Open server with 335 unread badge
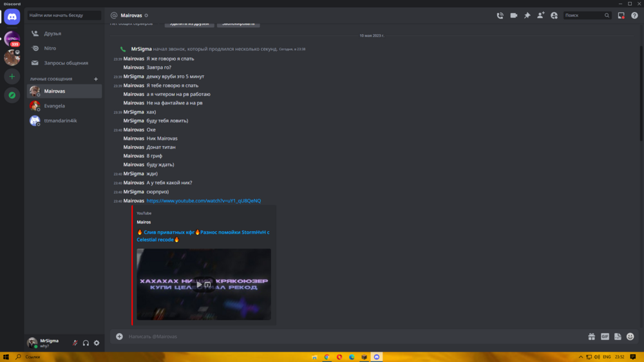Viewport: 644px width, 362px height. [12, 39]
